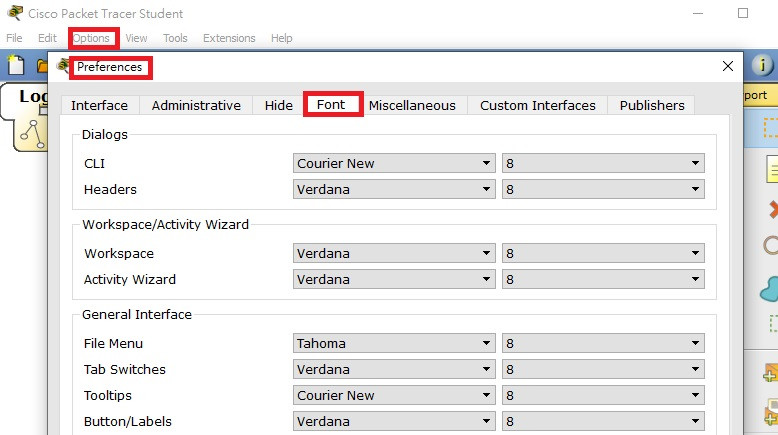The width and height of the screenshot is (778, 435).
Task: Open the Tooltips font family dropdown
Action: (x=394, y=395)
